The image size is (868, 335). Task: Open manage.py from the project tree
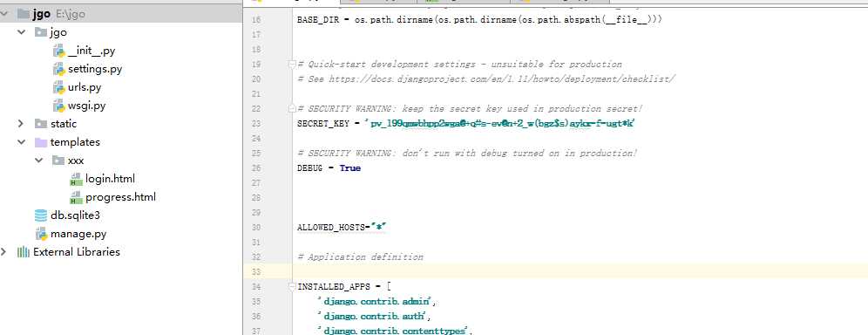pyautogui.click(x=78, y=234)
